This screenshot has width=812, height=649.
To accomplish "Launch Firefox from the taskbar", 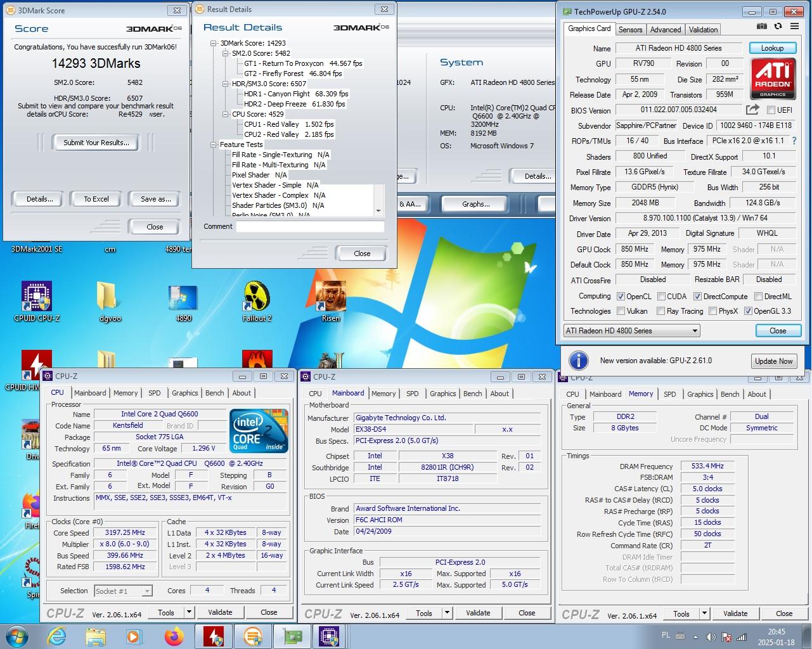I will coord(174,636).
